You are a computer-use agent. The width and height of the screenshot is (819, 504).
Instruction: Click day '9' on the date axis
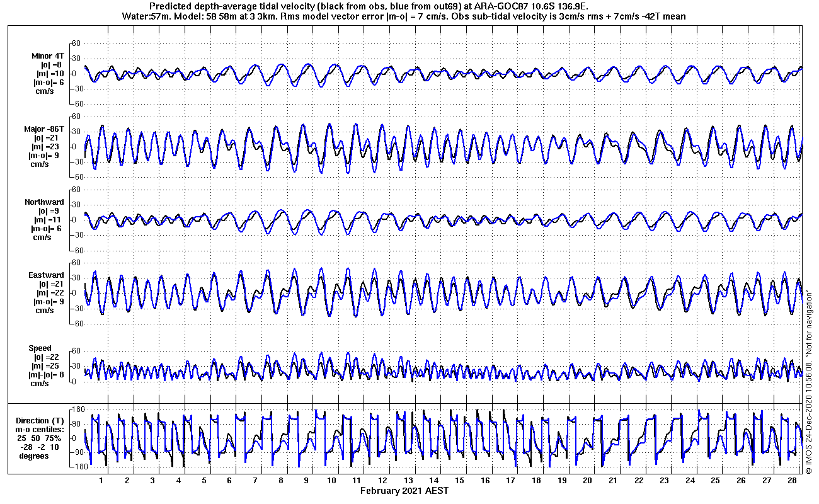click(306, 481)
